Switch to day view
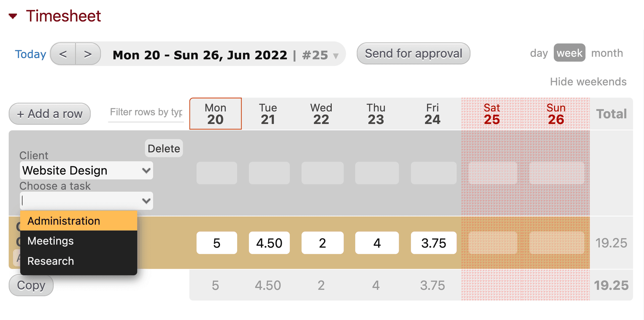 pyautogui.click(x=539, y=53)
